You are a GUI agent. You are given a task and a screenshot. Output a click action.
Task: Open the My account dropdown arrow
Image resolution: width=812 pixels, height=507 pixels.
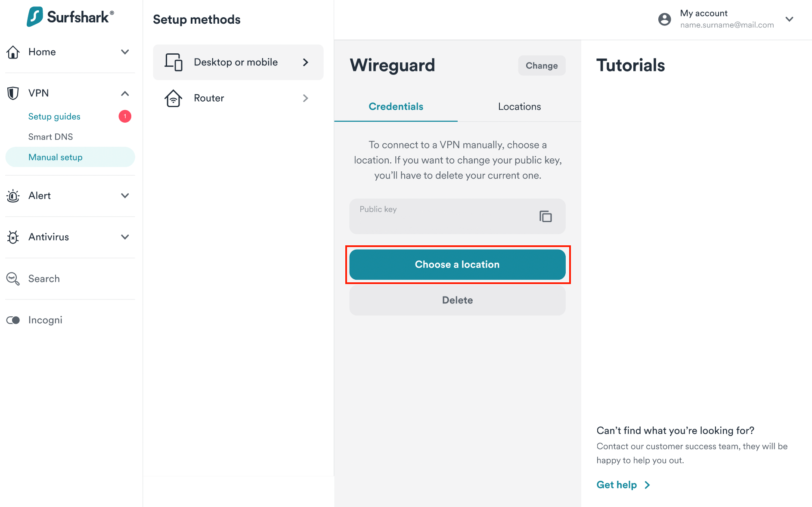(789, 19)
